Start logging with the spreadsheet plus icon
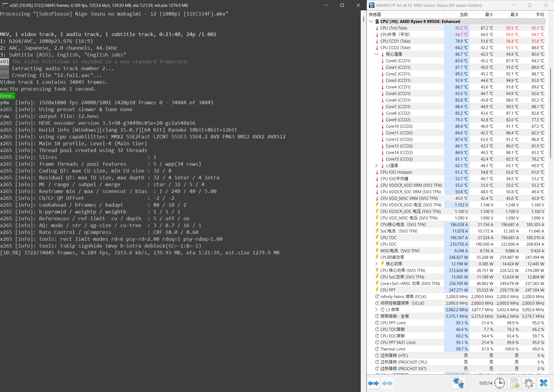Screen dimensions: 554x392 [514, 383]
